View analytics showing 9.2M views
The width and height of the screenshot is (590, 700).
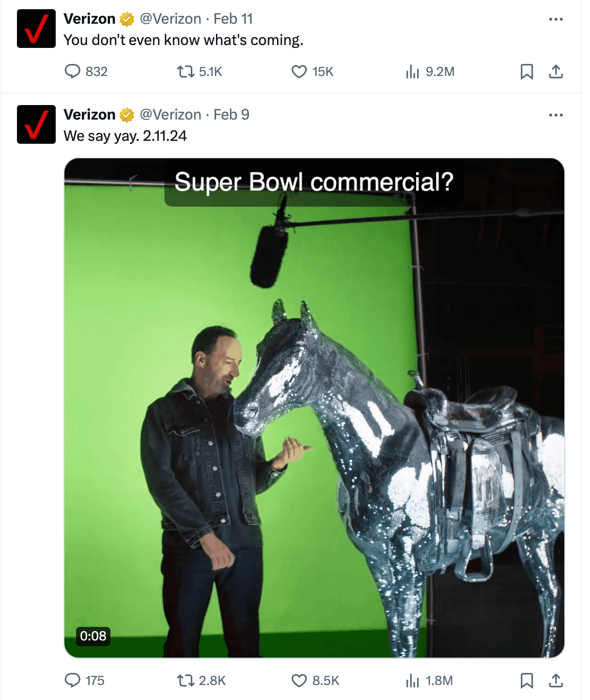pyautogui.click(x=413, y=72)
